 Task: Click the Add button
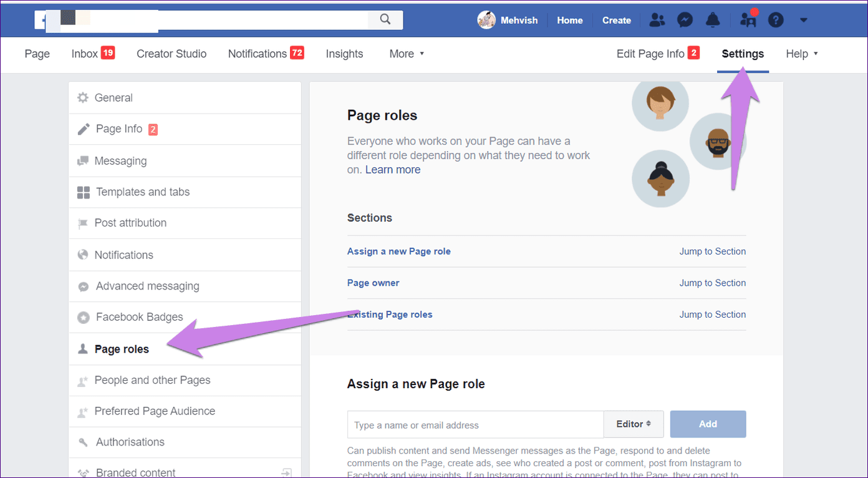(708, 424)
